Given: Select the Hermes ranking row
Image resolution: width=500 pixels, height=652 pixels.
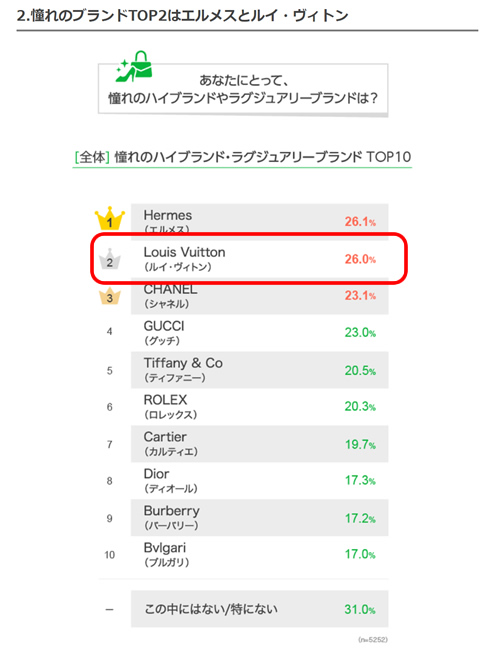Looking at the screenshot, I should coord(260,220).
